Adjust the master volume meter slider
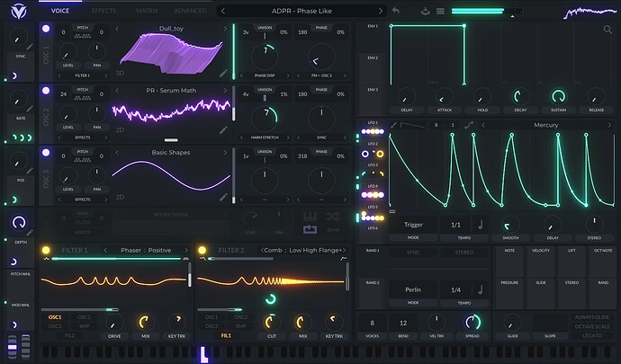 (x=486, y=12)
